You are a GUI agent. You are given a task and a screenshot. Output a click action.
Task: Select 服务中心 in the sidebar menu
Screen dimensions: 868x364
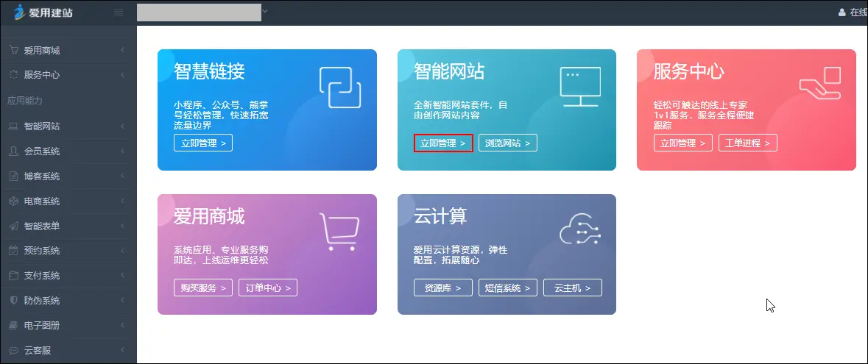click(42, 75)
